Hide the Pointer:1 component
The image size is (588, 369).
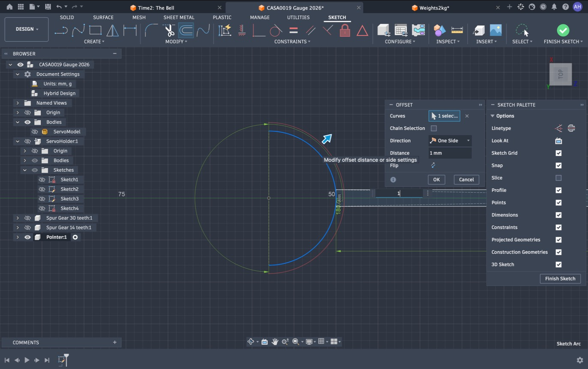[x=27, y=237]
